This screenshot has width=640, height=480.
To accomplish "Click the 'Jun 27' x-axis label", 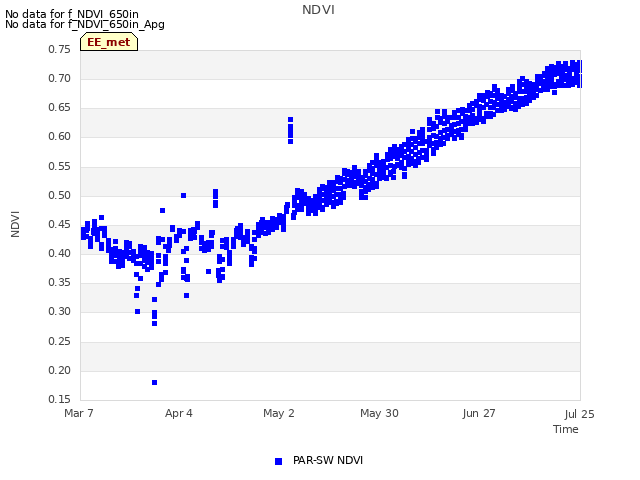I will (479, 413).
